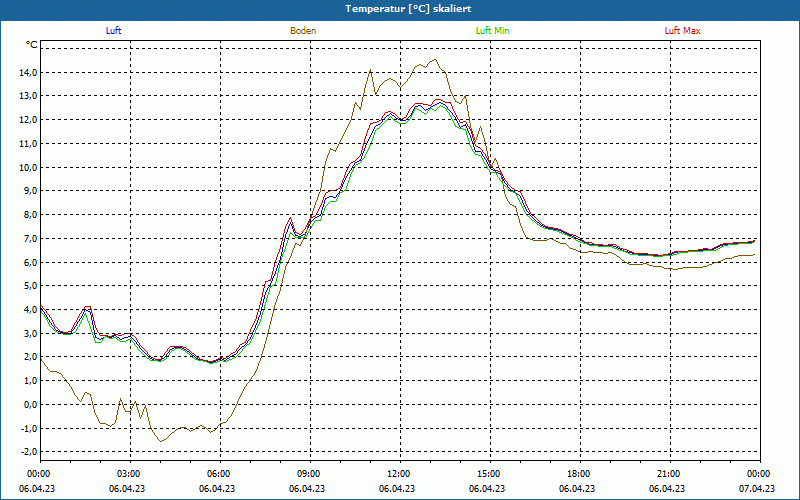Viewport: 800px width, 500px height.
Task: Click the -2,0 y-axis value
Action: click(29, 452)
